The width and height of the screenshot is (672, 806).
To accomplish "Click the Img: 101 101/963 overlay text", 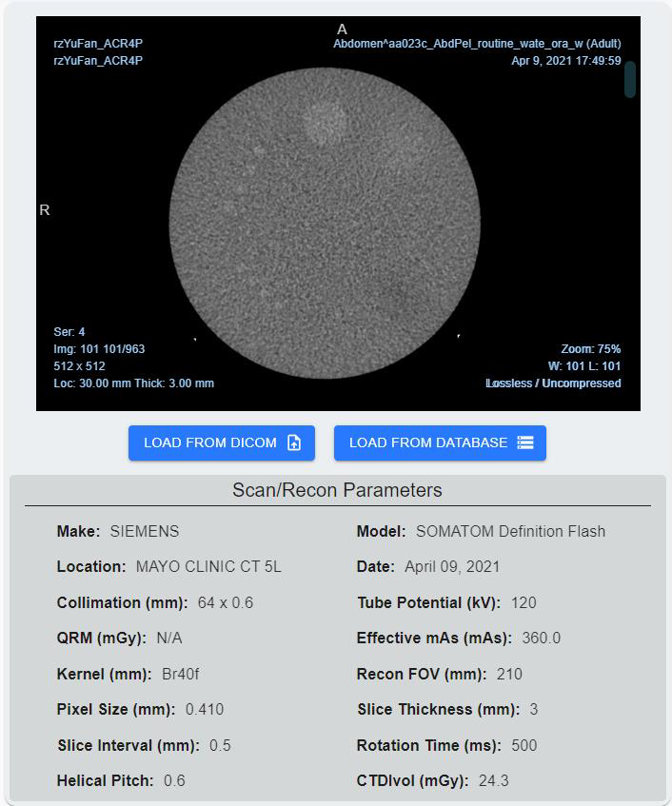I will (99, 349).
